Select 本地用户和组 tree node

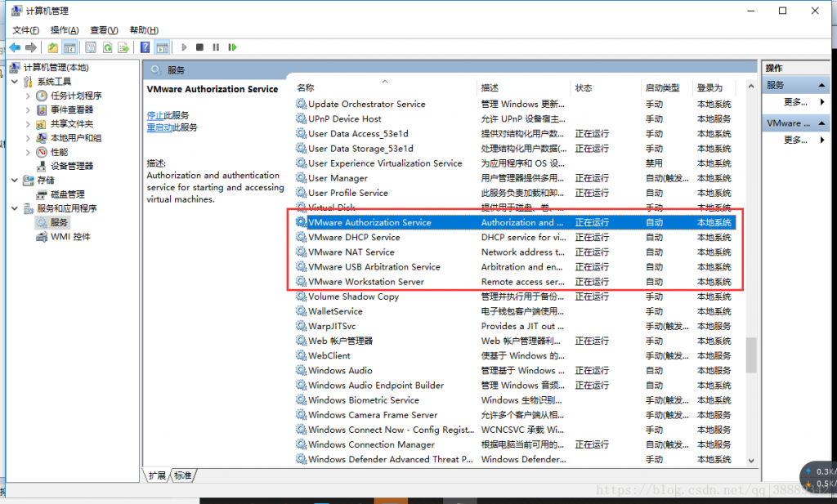76,138
